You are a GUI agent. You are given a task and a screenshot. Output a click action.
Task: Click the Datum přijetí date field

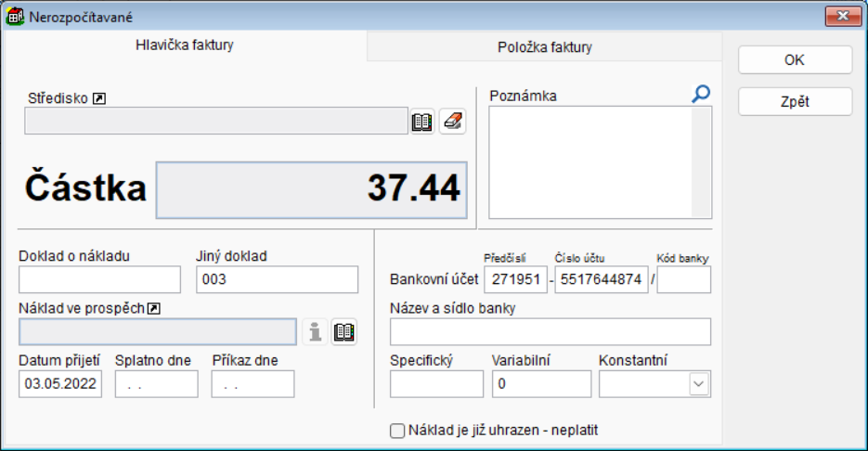pos(60,384)
